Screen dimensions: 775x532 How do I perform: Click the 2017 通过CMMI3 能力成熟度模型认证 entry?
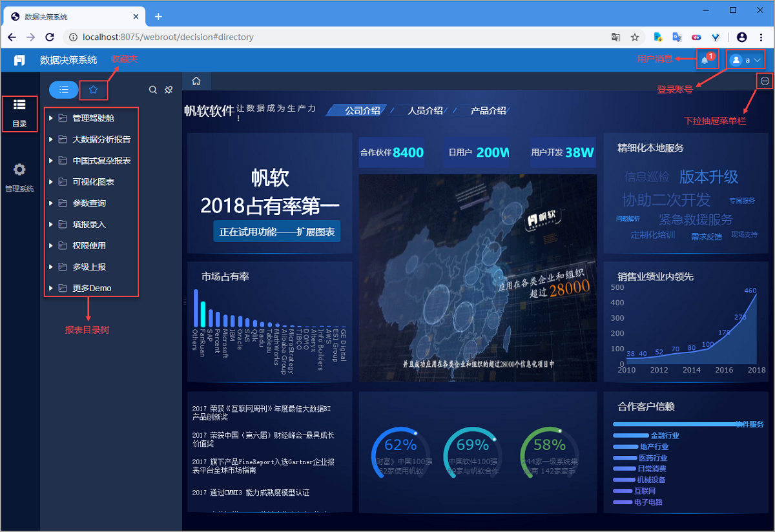click(251, 493)
